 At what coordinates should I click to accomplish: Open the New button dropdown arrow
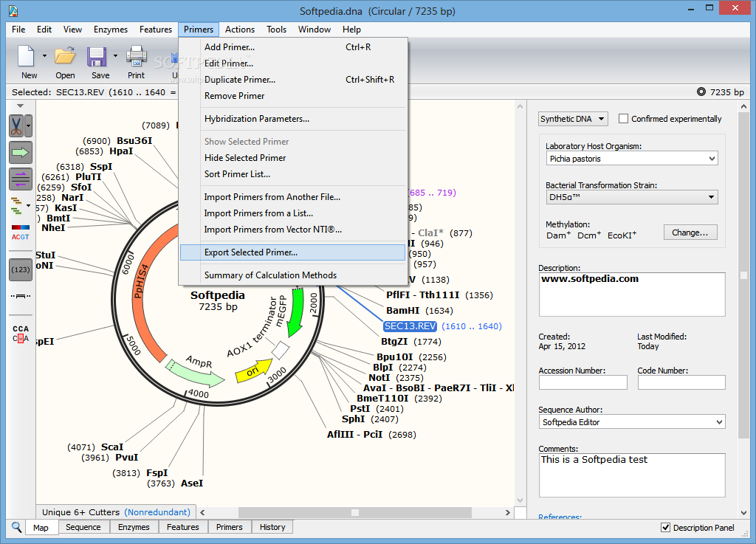click(44, 56)
